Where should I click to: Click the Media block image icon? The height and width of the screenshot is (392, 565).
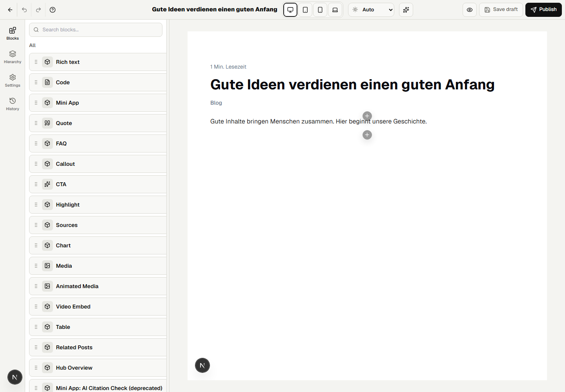[47, 266]
